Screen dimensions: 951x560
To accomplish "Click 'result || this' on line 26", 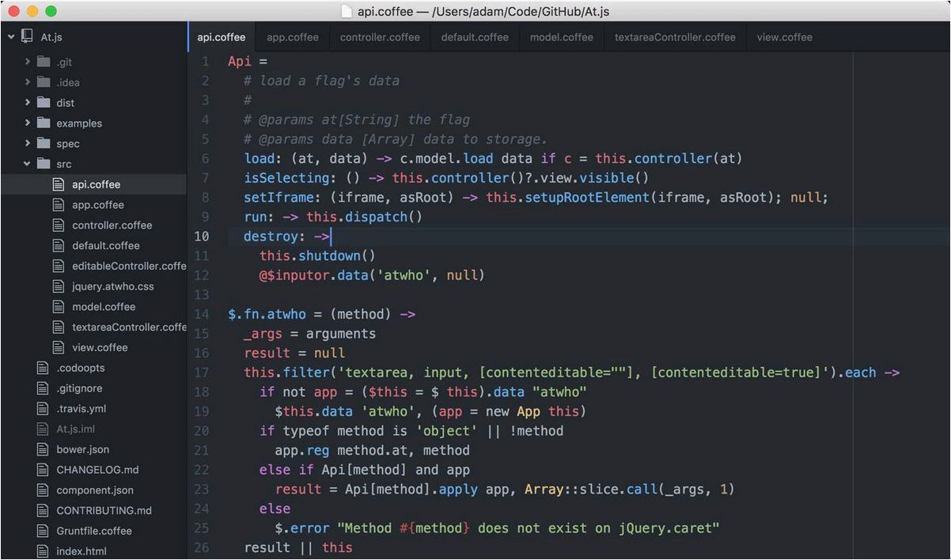I will (298, 547).
